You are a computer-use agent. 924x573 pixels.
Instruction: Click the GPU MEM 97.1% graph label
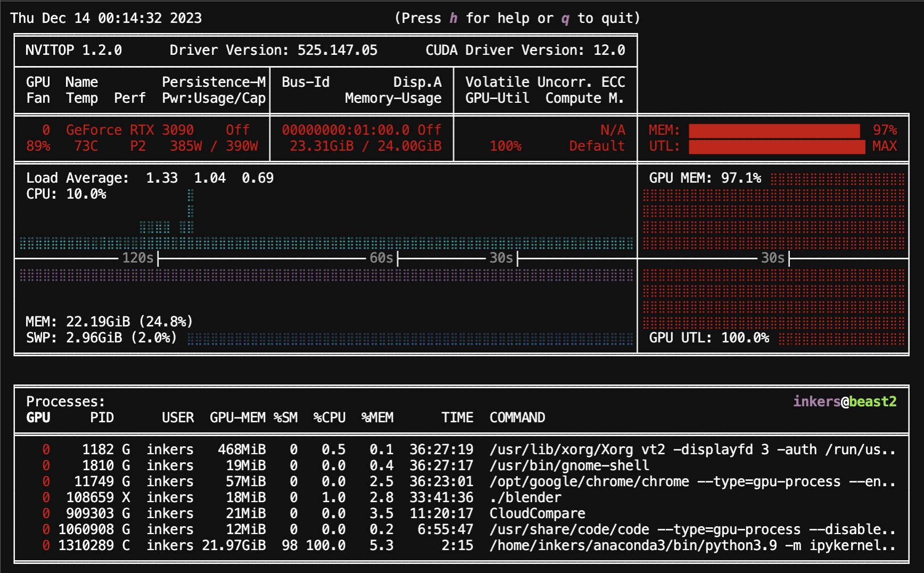pos(705,178)
